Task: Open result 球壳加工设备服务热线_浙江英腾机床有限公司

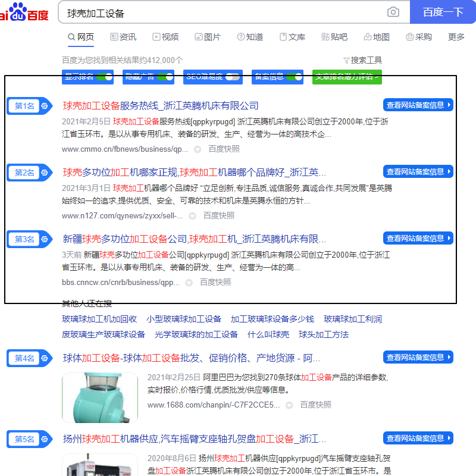Action: (161, 106)
